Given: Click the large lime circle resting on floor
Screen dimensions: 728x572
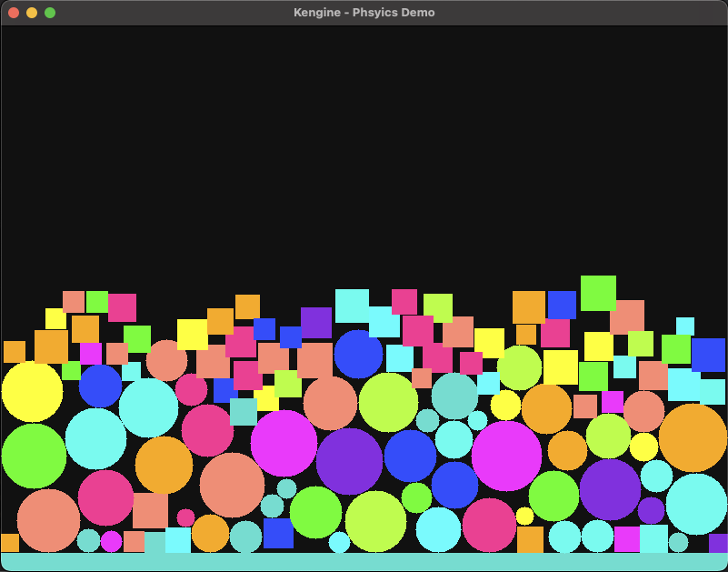Looking at the screenshot, I should pos(375,521).
